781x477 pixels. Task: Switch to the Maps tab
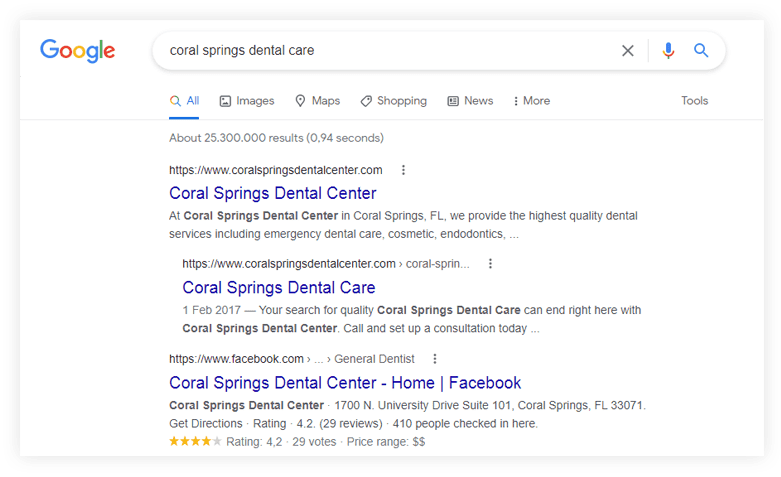point(317,101)
